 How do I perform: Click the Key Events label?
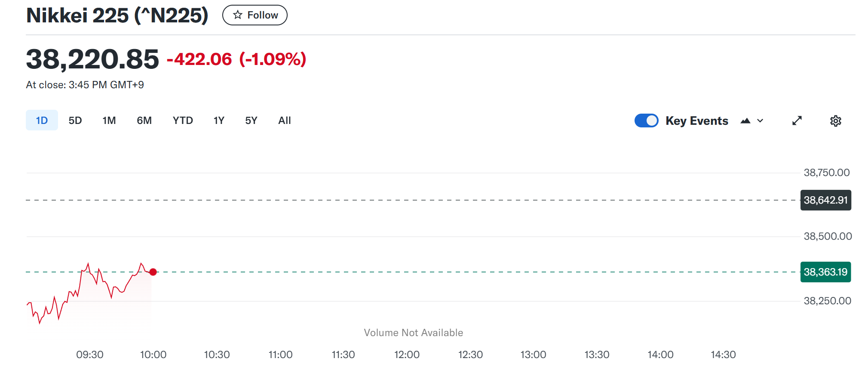click(x=697, y=121)
